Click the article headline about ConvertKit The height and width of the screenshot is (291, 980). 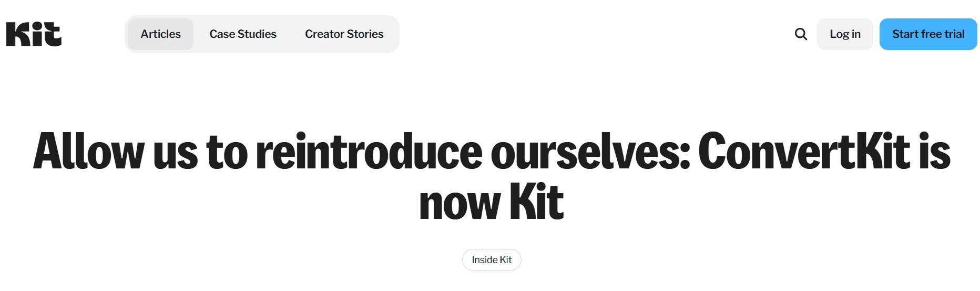[492, 177]
